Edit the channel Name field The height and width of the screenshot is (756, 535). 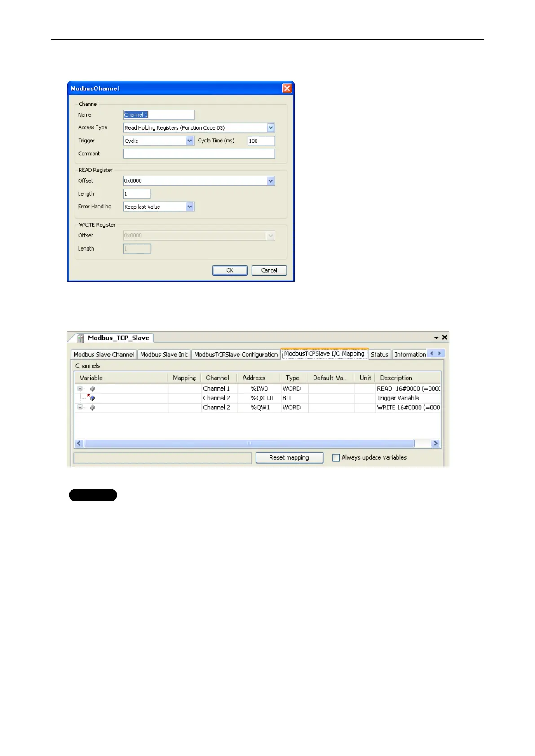click(x=159, y=115)
